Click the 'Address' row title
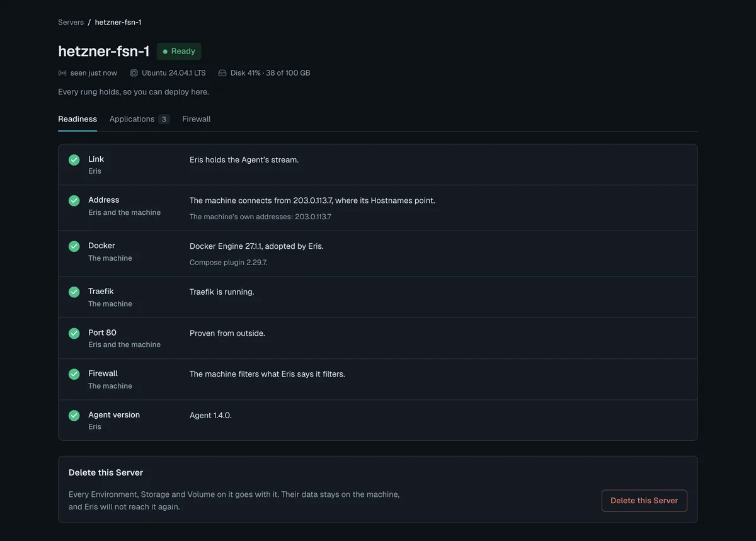 point(104,200)
